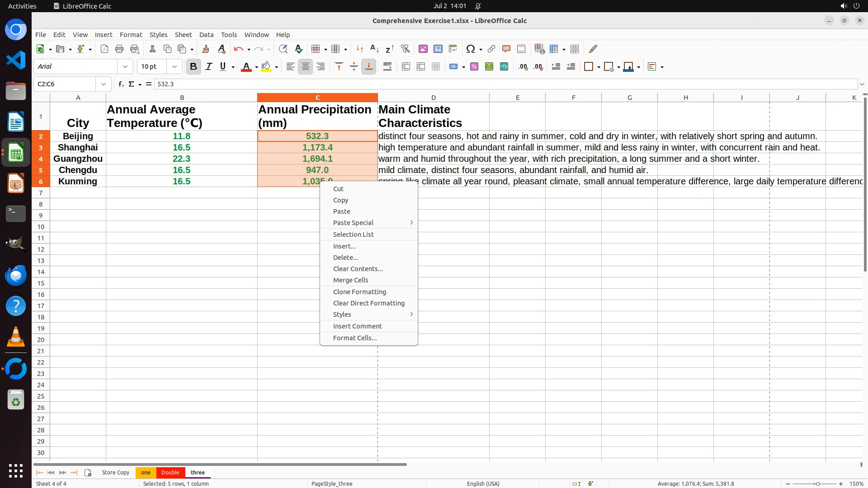The width and height of the screenshot is (868, 488).
Task: Click the Insert Chart icon
Action: [x=438, y=49]
